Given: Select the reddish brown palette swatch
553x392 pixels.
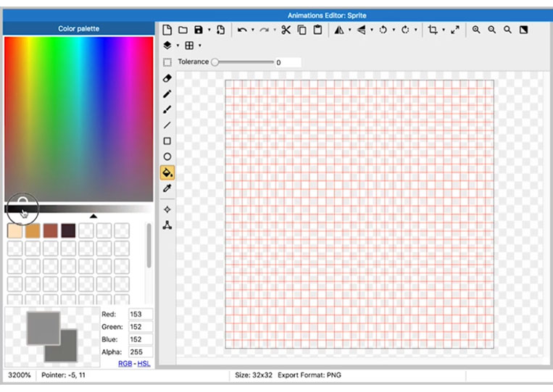Looking at the screenshot, I should 51,231.
